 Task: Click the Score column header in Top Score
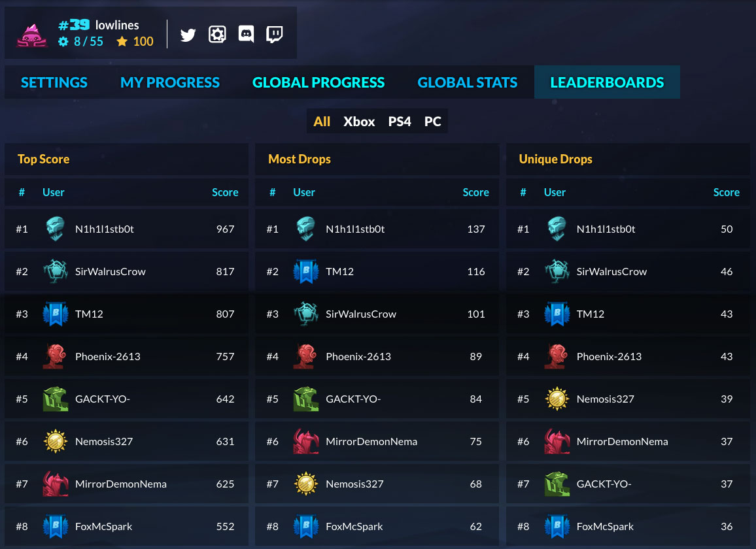point(225,193)
